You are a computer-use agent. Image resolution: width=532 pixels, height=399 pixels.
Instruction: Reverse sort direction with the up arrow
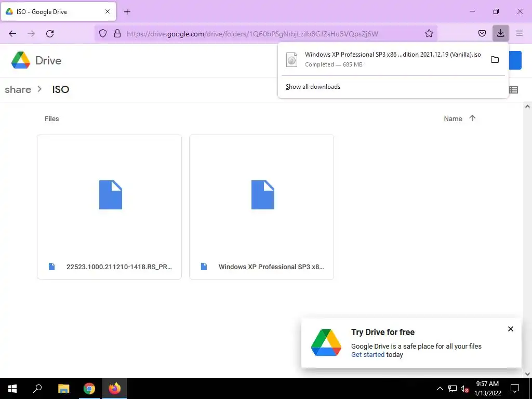pos(472,118)
